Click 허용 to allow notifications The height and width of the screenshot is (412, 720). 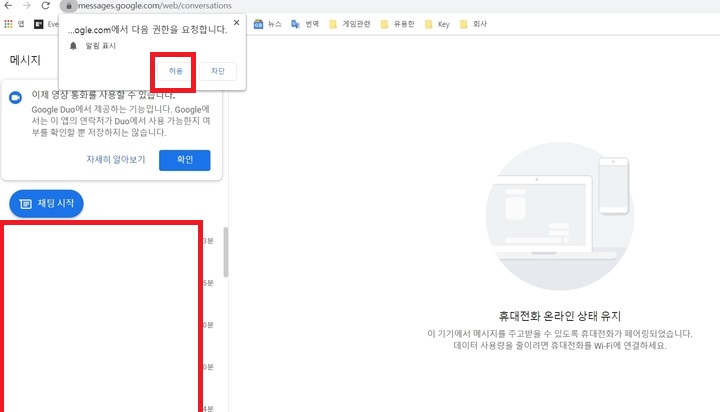click(x=175, y=71)
